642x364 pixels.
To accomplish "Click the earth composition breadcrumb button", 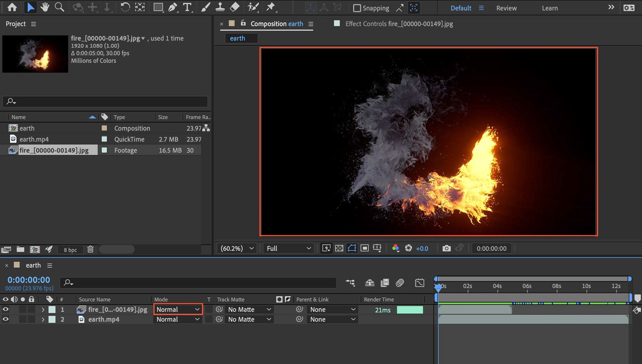I will 241,38.
